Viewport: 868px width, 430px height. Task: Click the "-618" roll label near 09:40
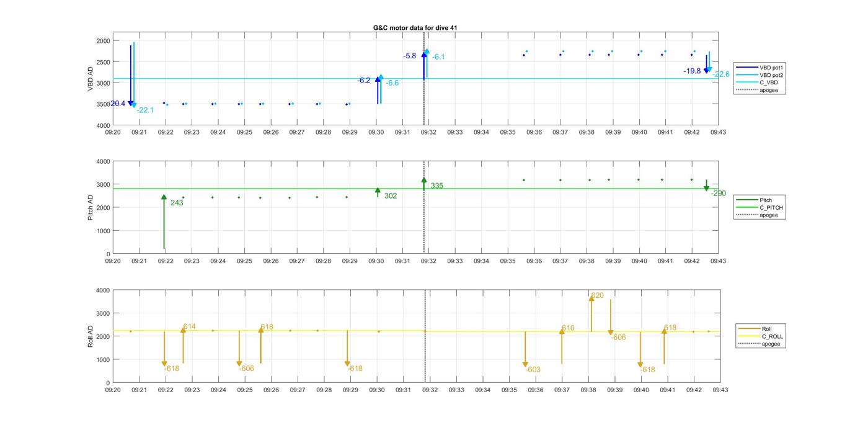(x=647, y=370)
